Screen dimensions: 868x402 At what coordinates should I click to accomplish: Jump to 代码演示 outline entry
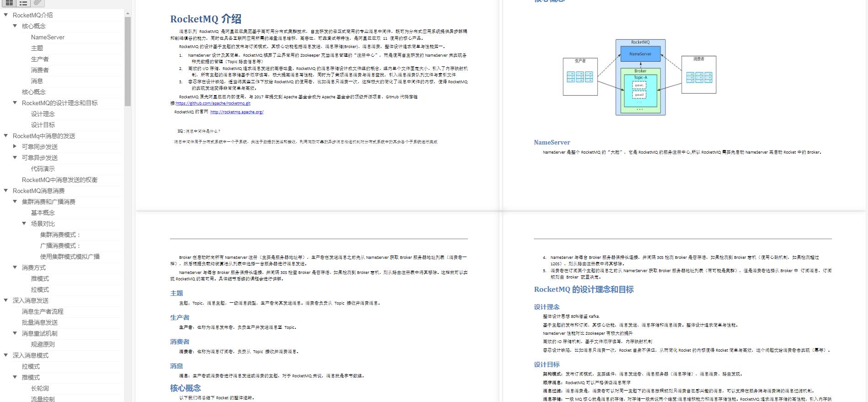43,169
